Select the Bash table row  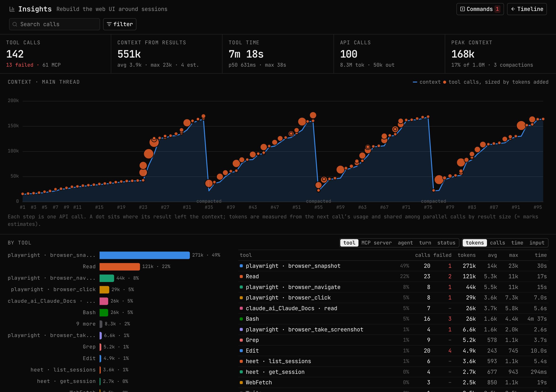point(393,319)
